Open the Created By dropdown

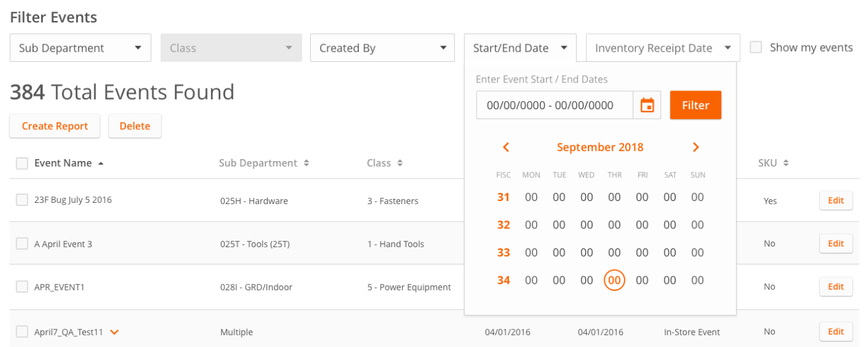point(382,48)
